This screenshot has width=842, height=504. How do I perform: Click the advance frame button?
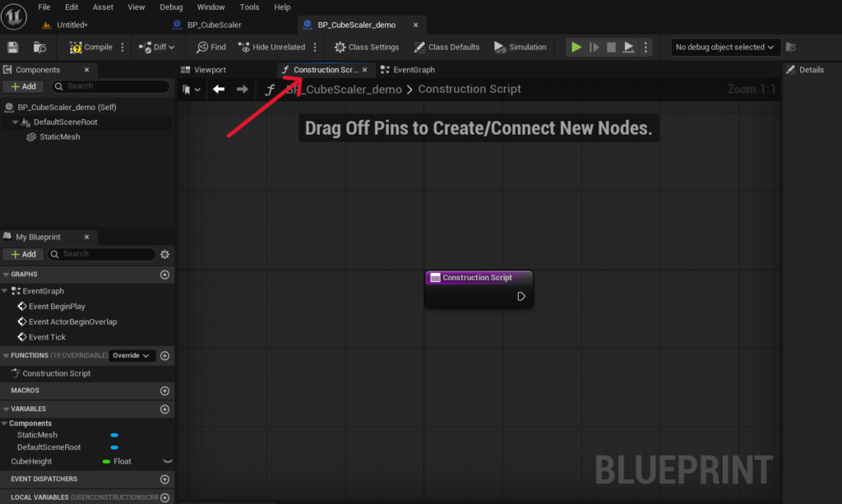click(x=594, y=47)
